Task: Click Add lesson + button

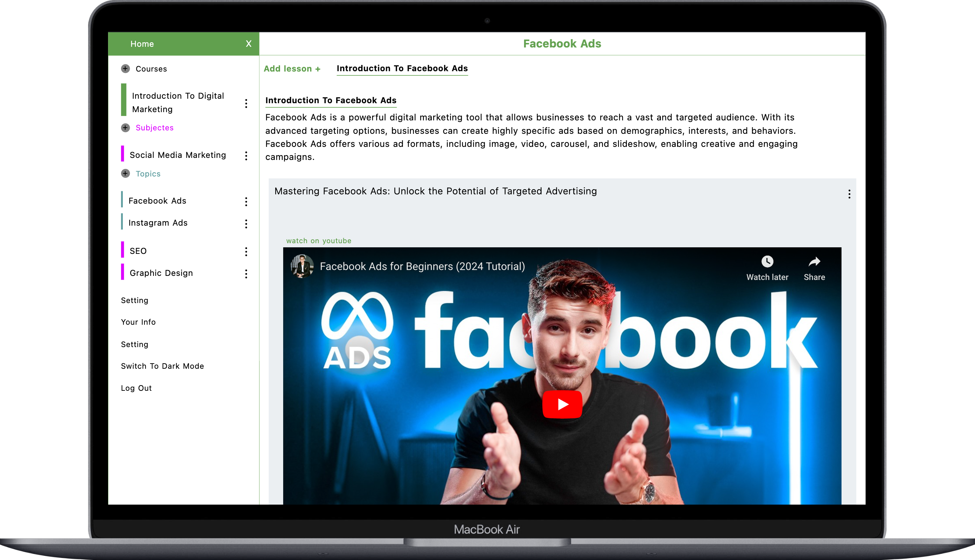Action: click(x=292, y=69)
